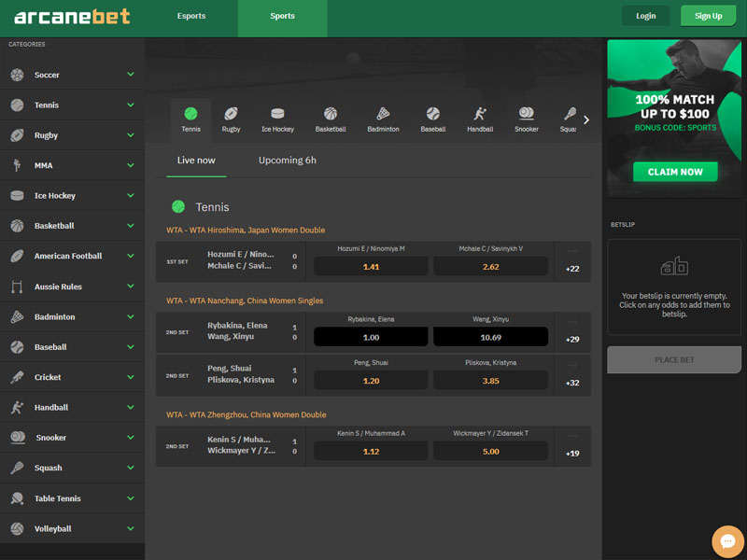Expand the American Football category chevron
The width and height of the screenshot is (747, 560).
click(x=131, y=256)
